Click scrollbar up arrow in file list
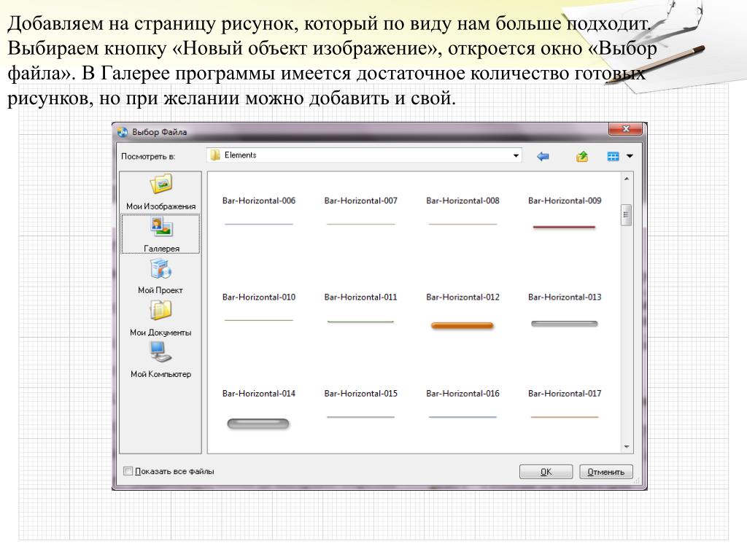 [x=627, y=179]
